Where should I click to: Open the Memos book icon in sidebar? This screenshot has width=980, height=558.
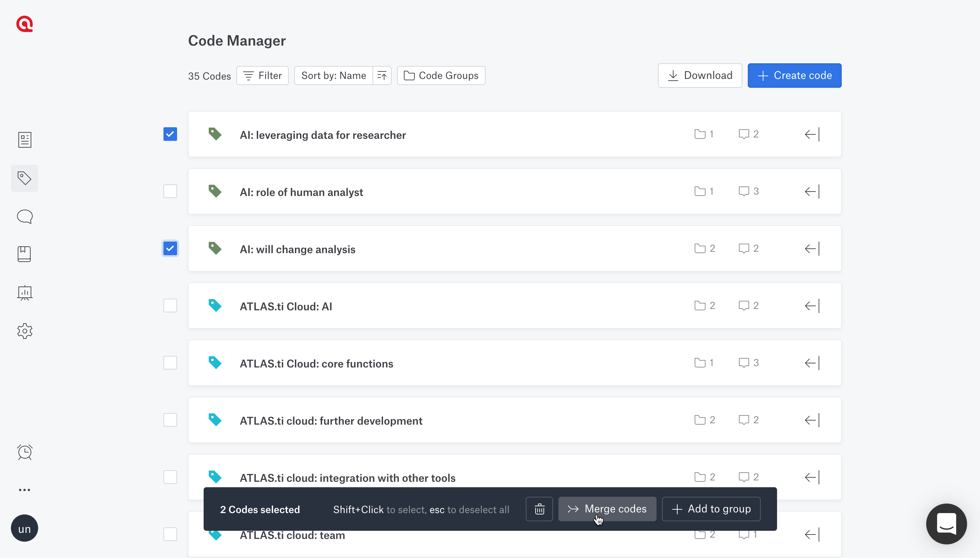(x=24, y=254)
